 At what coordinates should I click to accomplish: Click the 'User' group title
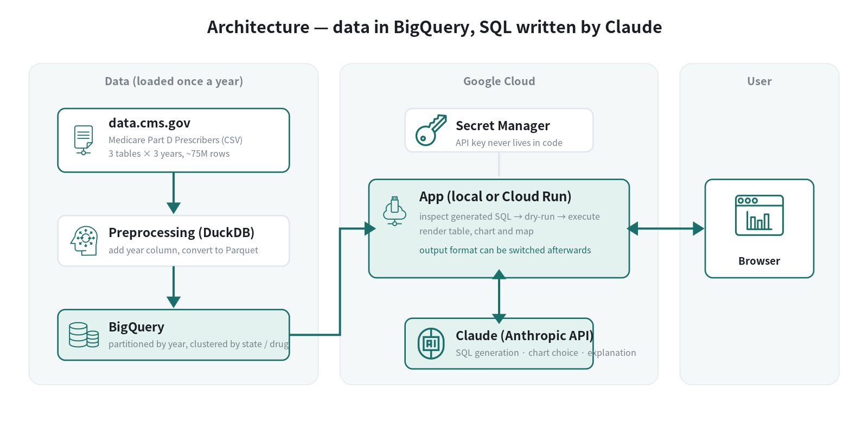click(x=759, y=81)
